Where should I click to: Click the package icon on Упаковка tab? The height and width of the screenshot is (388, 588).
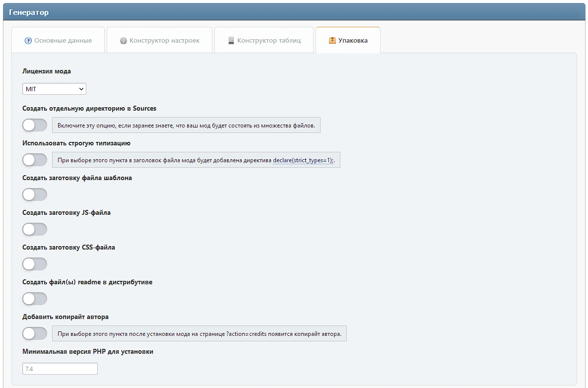point(332,41)
